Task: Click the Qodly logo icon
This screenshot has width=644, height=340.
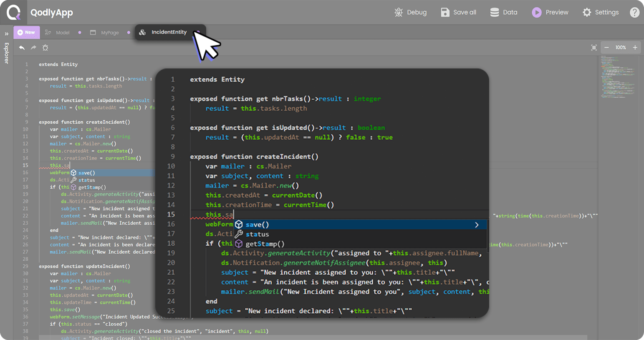Action: point(13,12)
